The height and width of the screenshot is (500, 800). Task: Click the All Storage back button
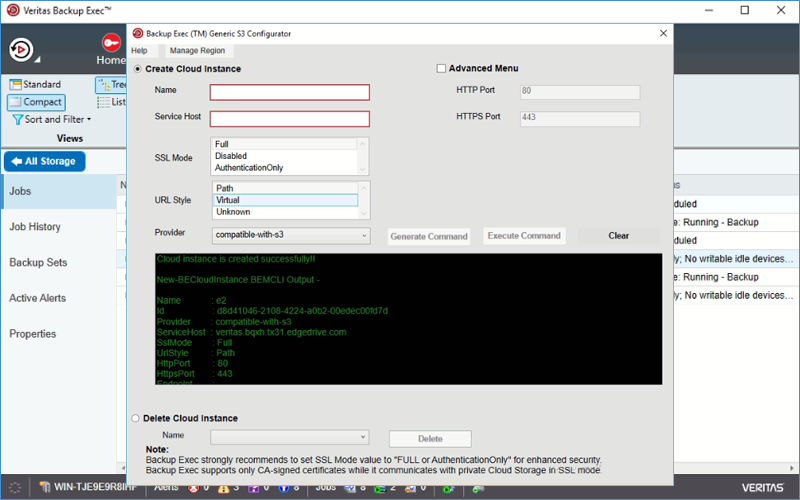coord(44,161)
